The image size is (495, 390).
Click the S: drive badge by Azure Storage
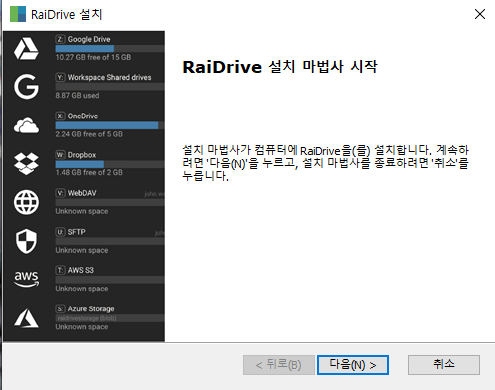[x=60, y=309]
